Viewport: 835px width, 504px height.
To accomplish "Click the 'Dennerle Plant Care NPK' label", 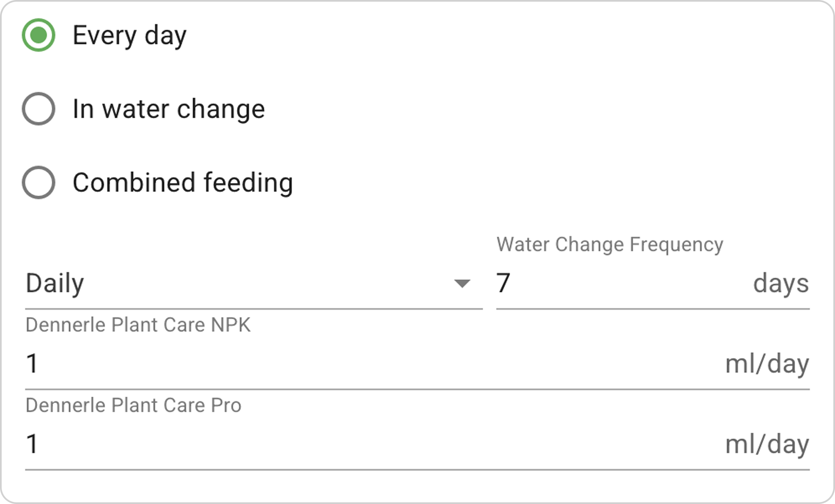I will coord(138,325).
